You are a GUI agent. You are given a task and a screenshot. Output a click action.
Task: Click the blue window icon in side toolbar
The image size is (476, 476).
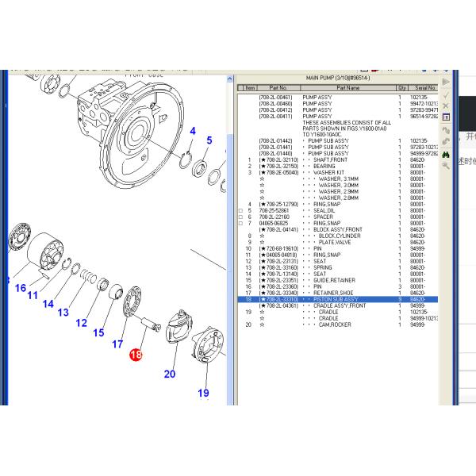(x=446, y=117)
